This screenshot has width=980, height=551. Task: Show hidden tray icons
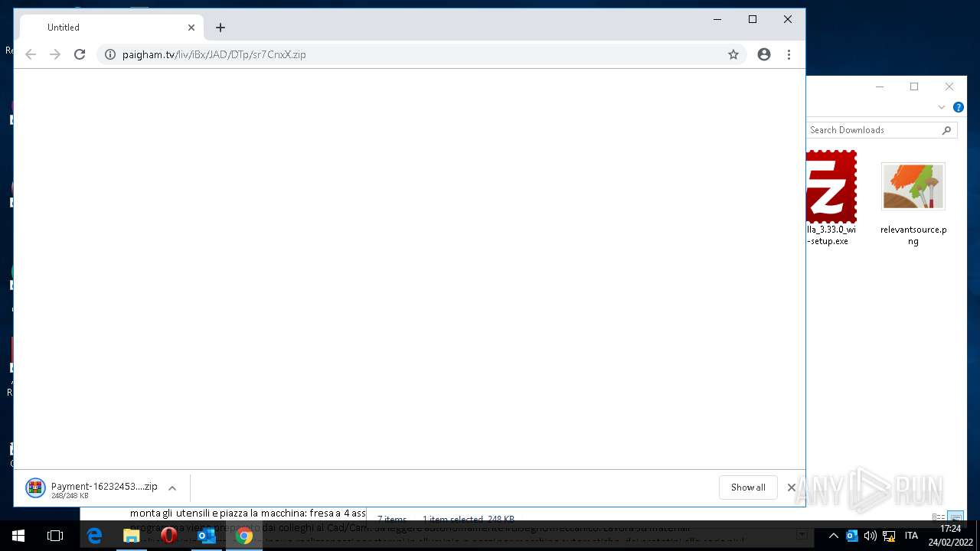834,536
